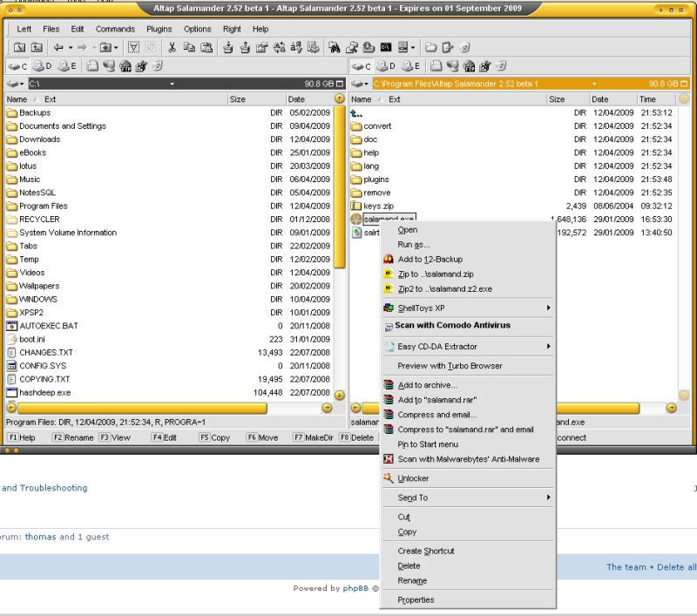
Task: Click the Find Files binoculars icon
Action: pos(335,47)
